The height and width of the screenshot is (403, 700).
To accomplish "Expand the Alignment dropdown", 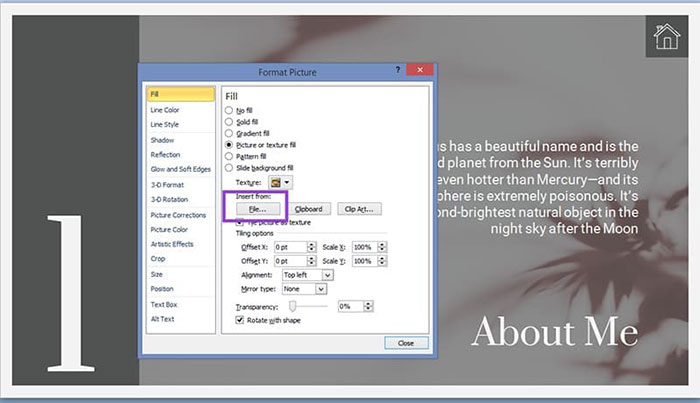I will point(327,274).
